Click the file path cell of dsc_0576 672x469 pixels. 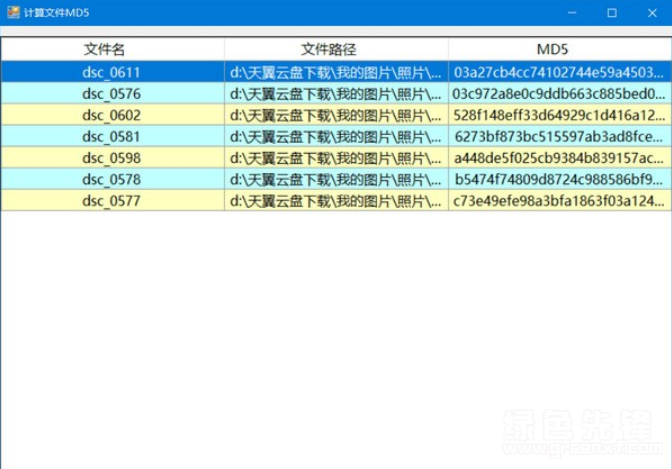pyautogui.click(x=336, y=93)
